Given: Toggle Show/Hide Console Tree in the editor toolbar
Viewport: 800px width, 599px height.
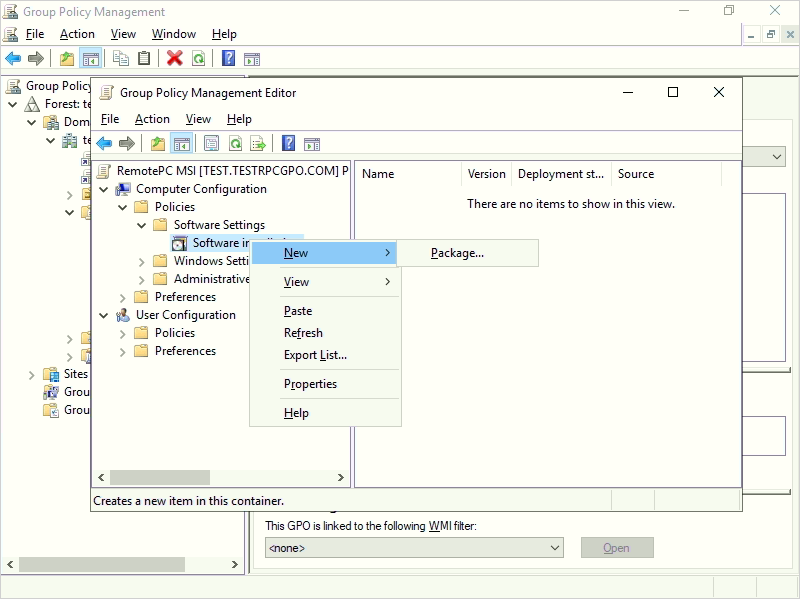Looking at the screenshot, I should pyautogui.click(x=181, y=143).
